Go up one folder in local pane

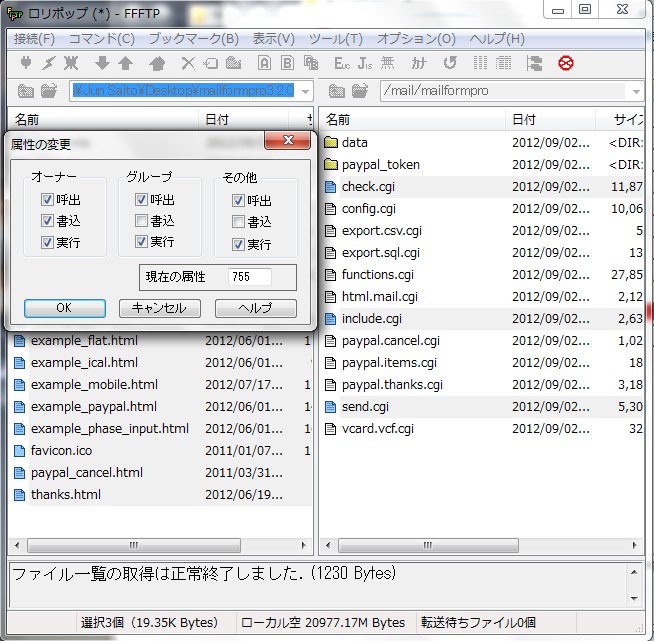click(x=25, y=90)
